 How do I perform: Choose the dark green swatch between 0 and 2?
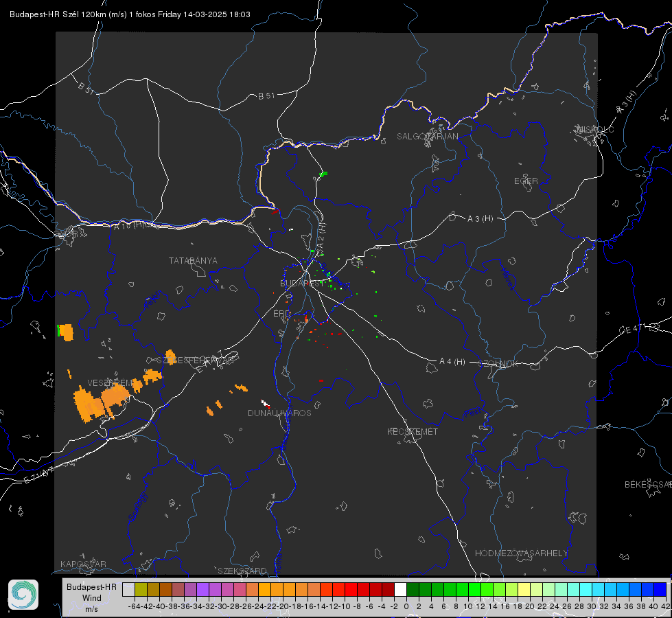coord(413,589)
